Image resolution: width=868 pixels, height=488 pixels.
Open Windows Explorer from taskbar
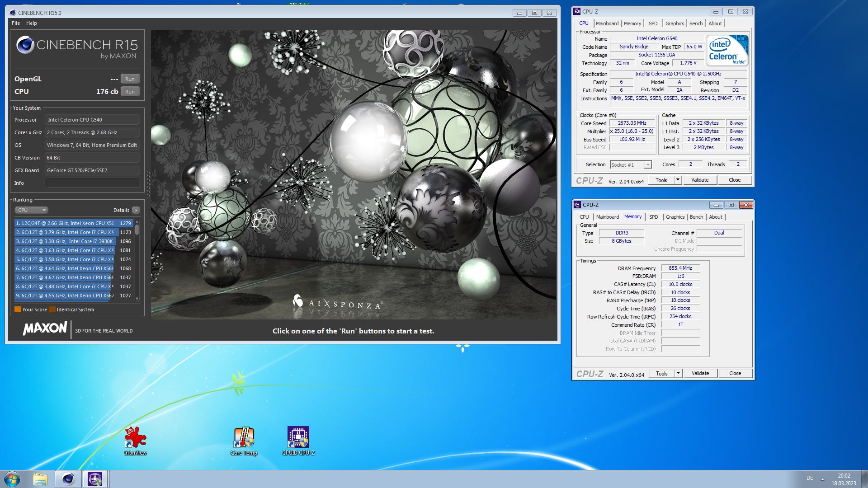tap(40, 479)
